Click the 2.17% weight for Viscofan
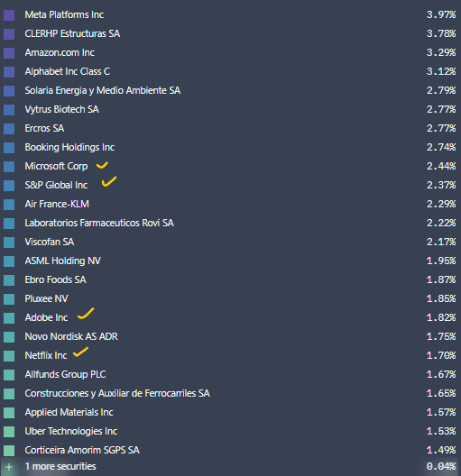Image resolution: width=461 pixels, height=476 pixels. (441, 242)
